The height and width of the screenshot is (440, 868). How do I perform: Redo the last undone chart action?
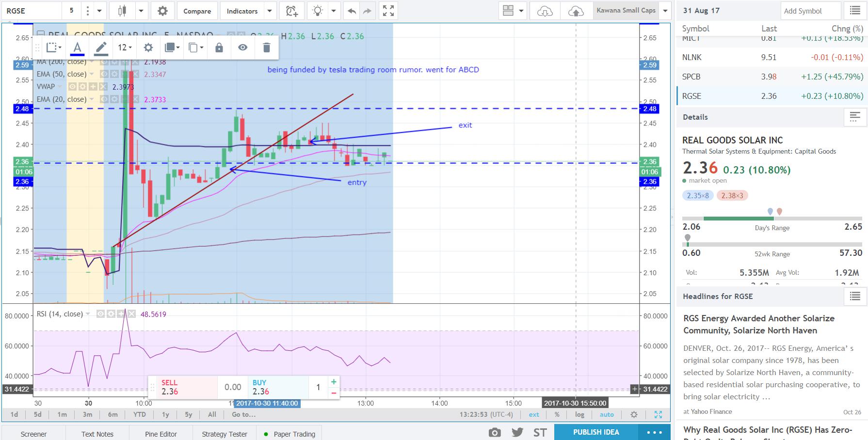click(x=368, y=11)
